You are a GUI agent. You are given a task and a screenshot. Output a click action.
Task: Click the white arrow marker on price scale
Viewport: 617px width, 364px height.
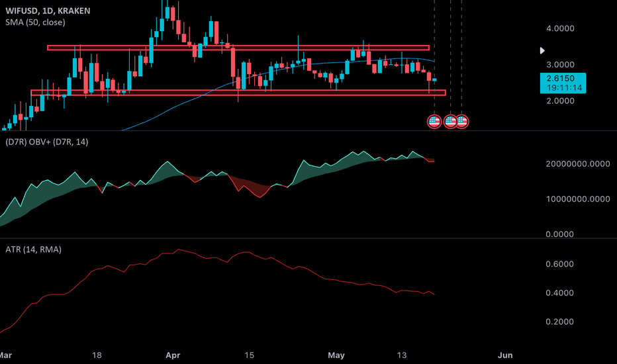(542, 50)
